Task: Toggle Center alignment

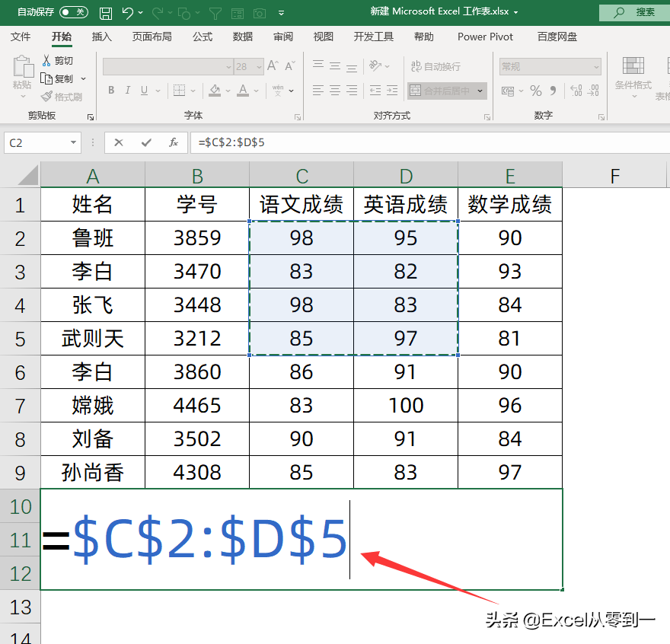Action: [x=333, y=89]
